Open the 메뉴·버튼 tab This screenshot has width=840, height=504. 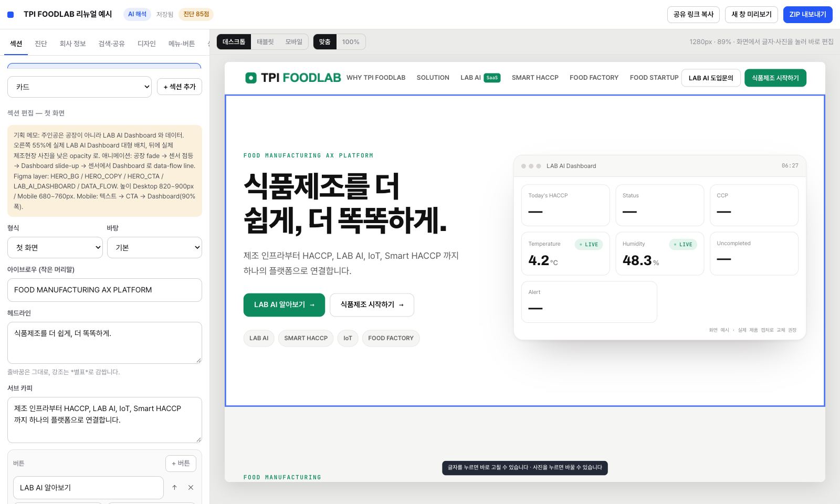tap(182, 44)
